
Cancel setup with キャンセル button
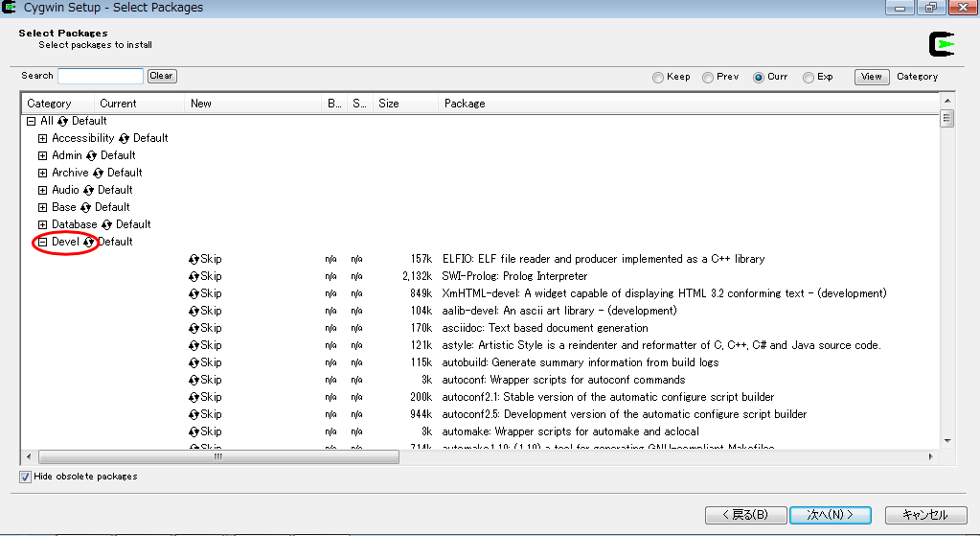925,515
